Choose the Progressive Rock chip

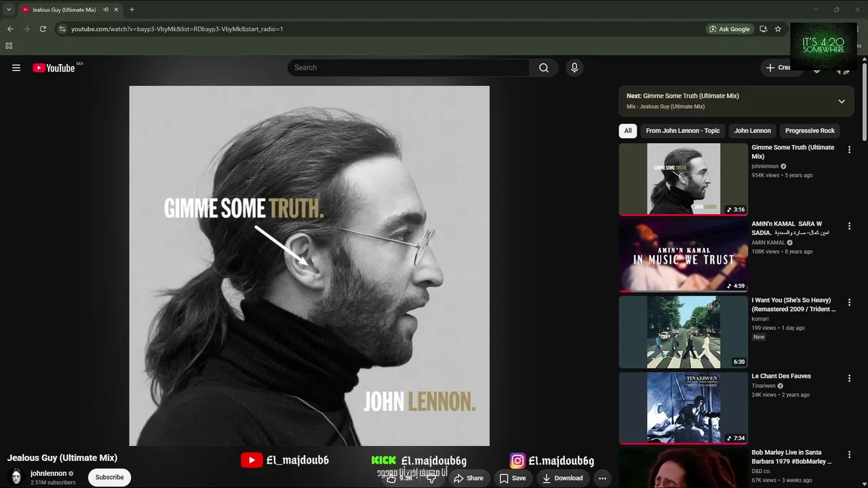(810, 131)
